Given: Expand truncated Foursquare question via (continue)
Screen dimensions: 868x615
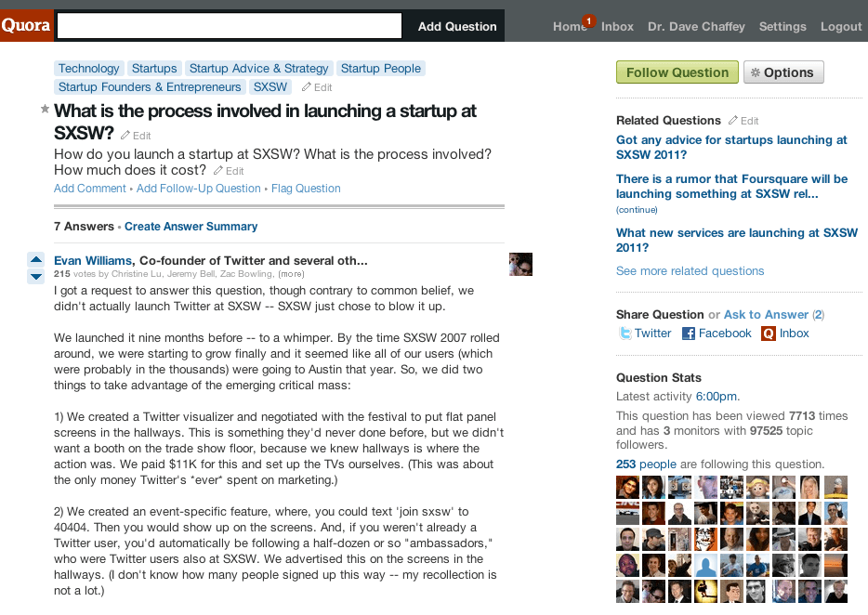Looking at the screenshot, I should [x=637, y=210].
